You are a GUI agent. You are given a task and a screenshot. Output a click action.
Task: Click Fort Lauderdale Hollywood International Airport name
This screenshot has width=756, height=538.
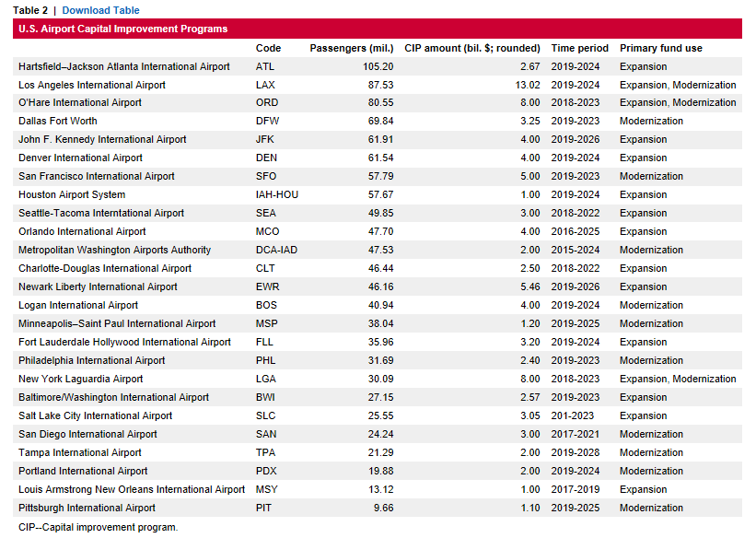(124, 342)
